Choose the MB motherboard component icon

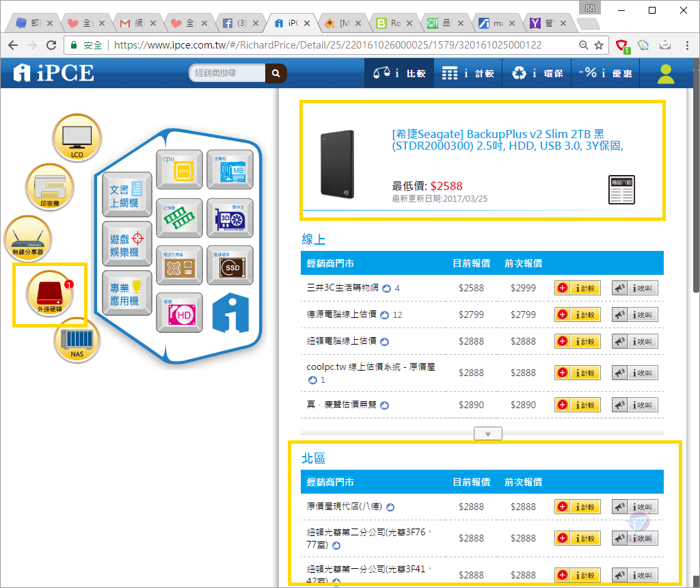click(230, 169)
